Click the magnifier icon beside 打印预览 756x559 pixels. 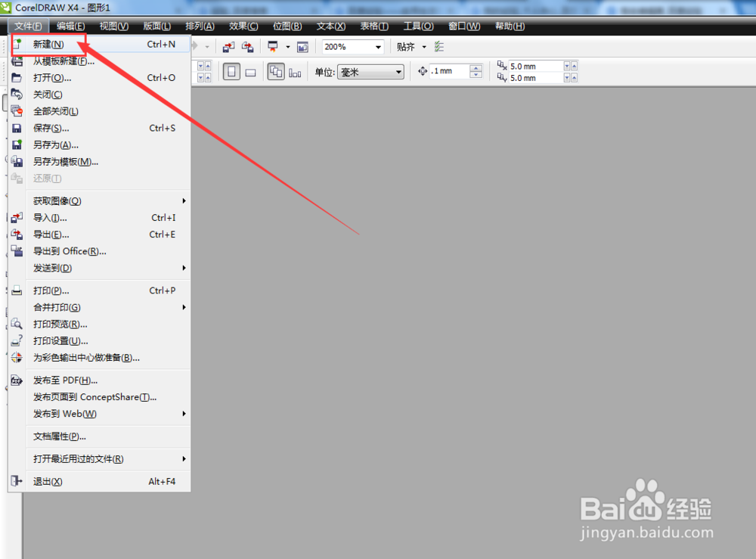[17, 324]
